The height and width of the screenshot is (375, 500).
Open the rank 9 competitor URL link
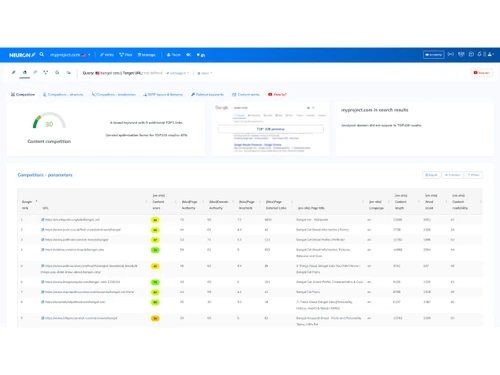pos(81,318)
